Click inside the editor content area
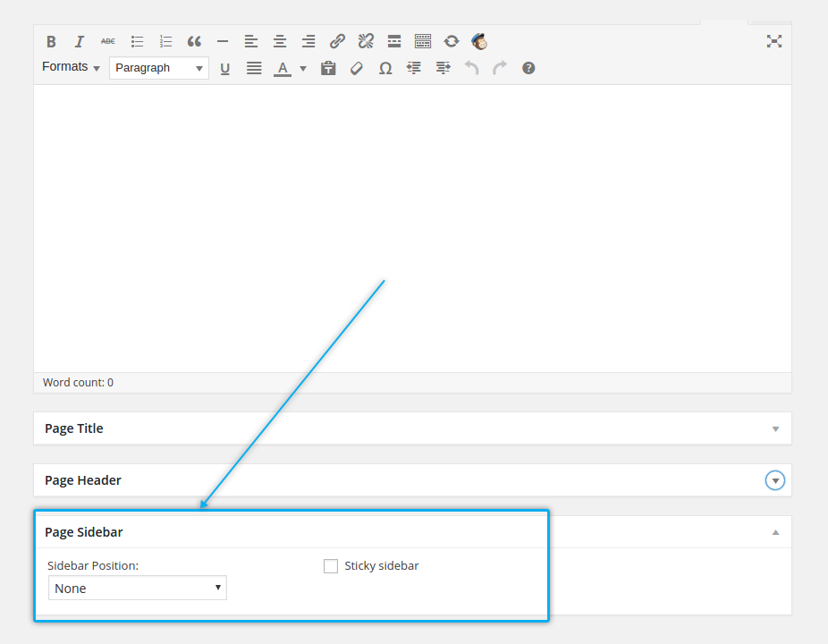This screenshot has width=828, height=644. [x=411, y=224]
